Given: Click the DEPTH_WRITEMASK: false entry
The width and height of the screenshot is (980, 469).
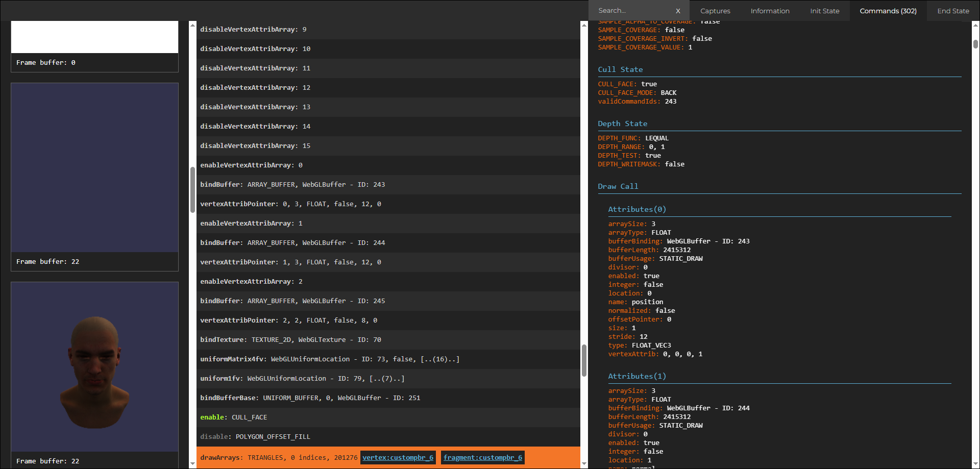Looking at the screenshot, I should click(x=641, y=164).
